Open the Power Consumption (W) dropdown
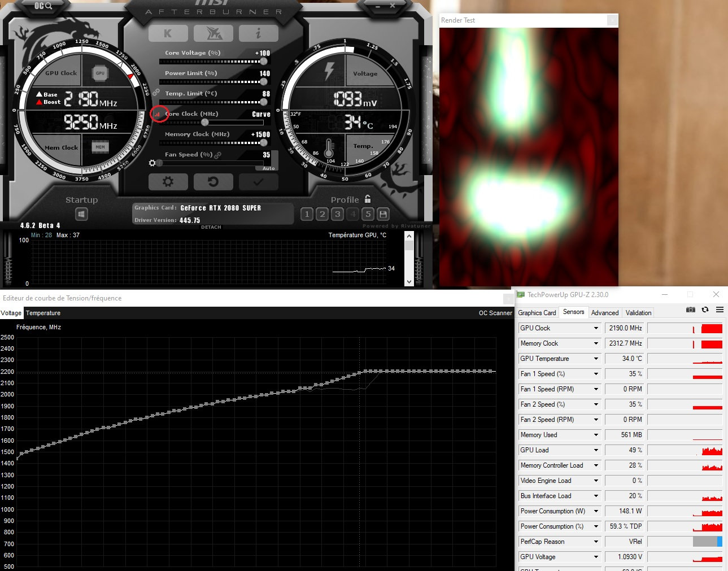The image size is (728, 571). (x=596, y=511)
